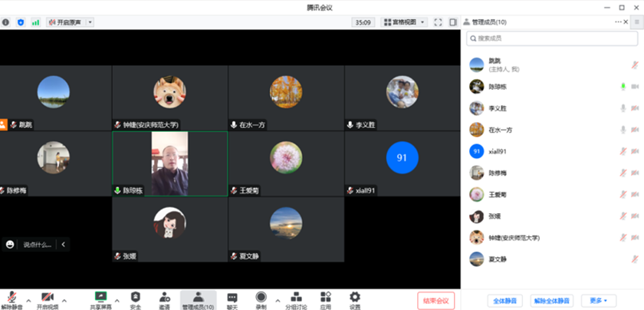The width and height of the screenshot is (644, 310).
Task: Click the 共享屏幕 share screen icon
Action: point(100,298)
